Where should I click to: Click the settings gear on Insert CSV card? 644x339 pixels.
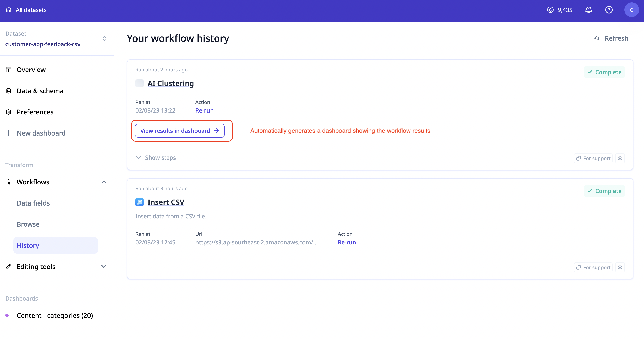click(620, 268)
